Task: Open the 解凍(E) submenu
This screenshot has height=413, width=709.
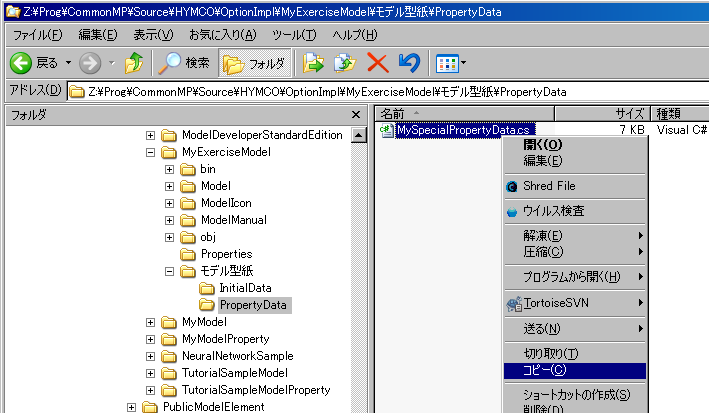Action: tap(575, 236)
